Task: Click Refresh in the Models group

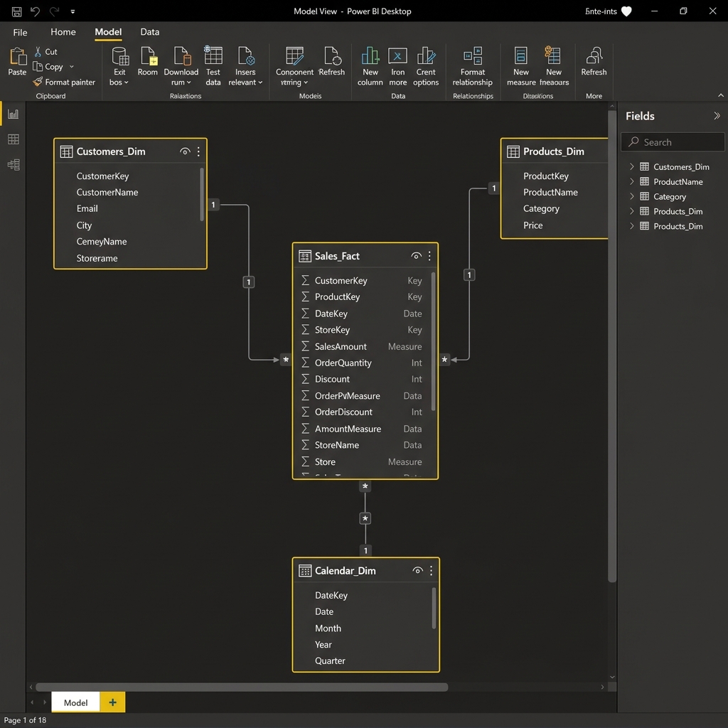Action: click(332, 61)
